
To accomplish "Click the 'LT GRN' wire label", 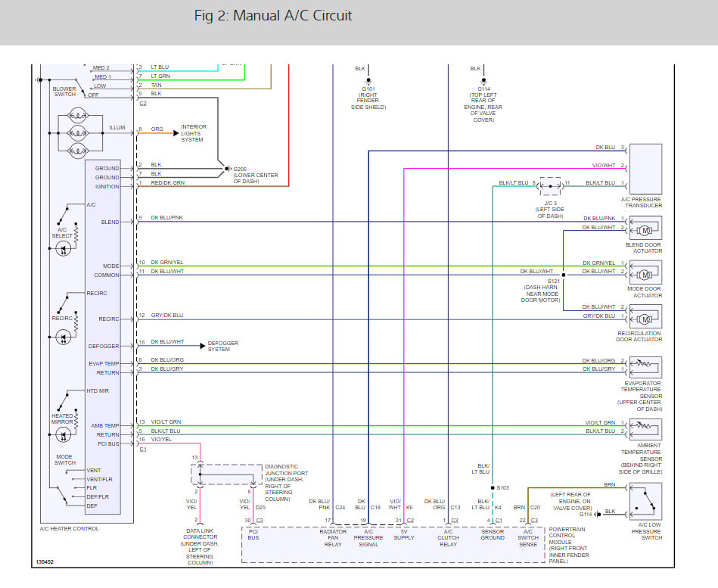I will pos(160,76).
